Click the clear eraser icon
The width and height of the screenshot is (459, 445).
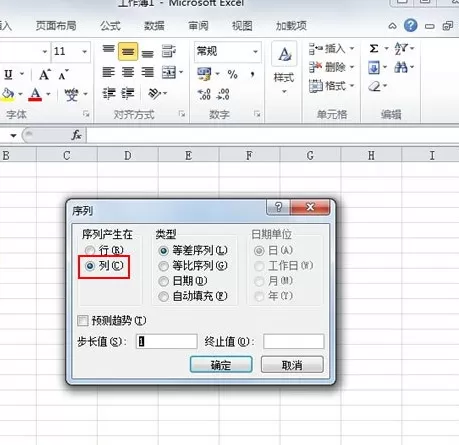pyautogui.click(x=374, y=86)
